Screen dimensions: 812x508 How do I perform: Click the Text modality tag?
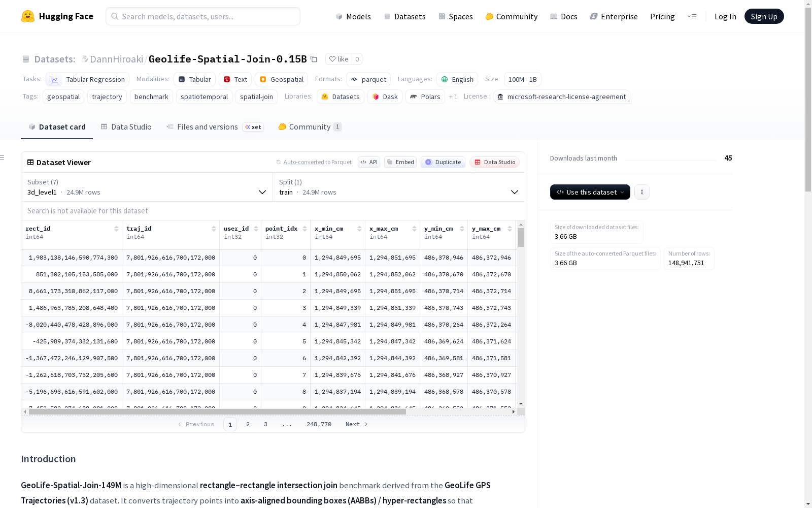coord(235,79)
